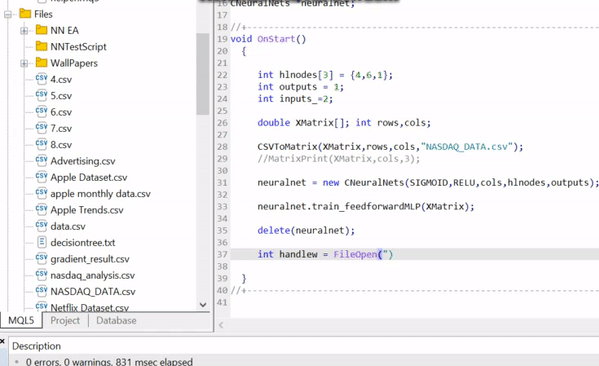Click the apple monthly data.csv icon
599x366 pixels.
(41, 194)
